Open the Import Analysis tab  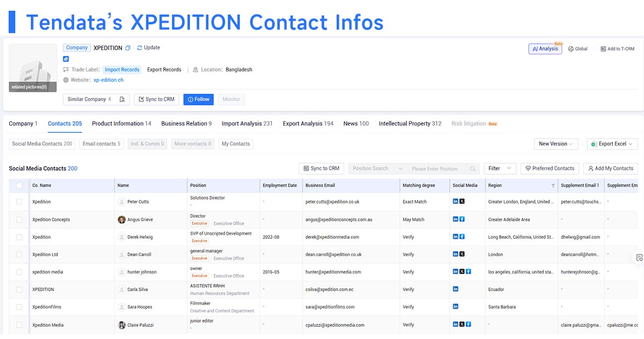tap(247, 123)
